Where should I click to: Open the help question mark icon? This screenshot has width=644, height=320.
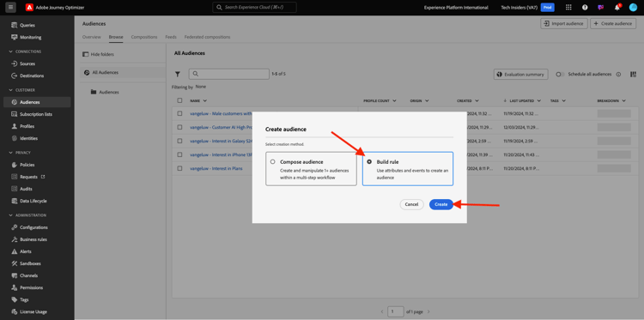[585, 8]
